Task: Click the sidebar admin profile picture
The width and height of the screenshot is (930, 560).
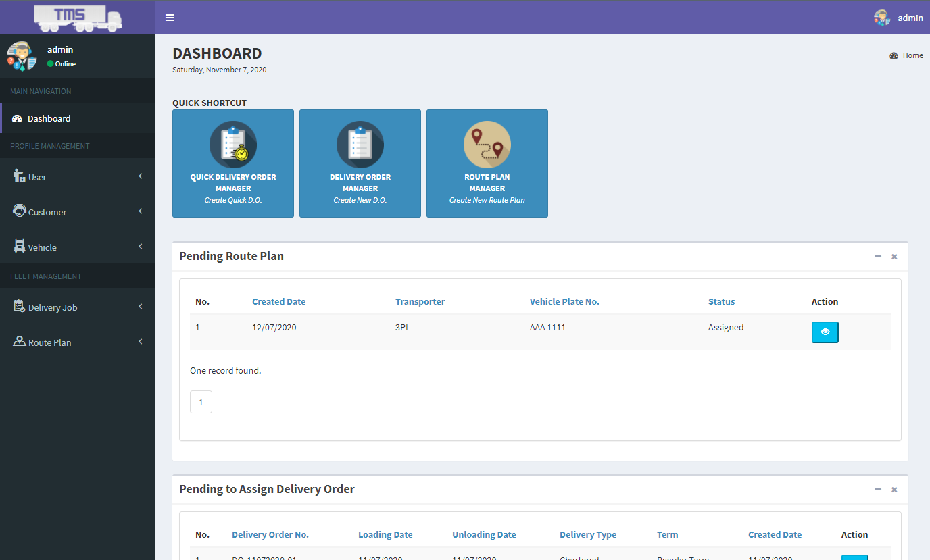Action: point(22,56)
